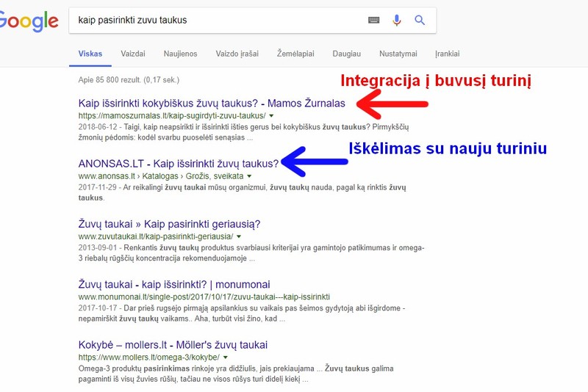Switch to the Vaizdai tab

pyautogui.click(x=133, y=54)
